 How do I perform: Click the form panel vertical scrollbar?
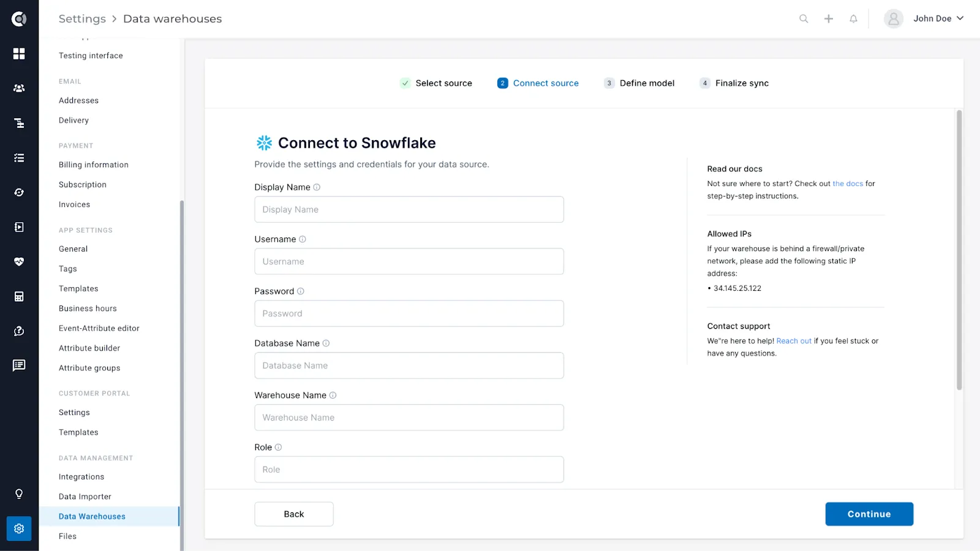point(959,250)
